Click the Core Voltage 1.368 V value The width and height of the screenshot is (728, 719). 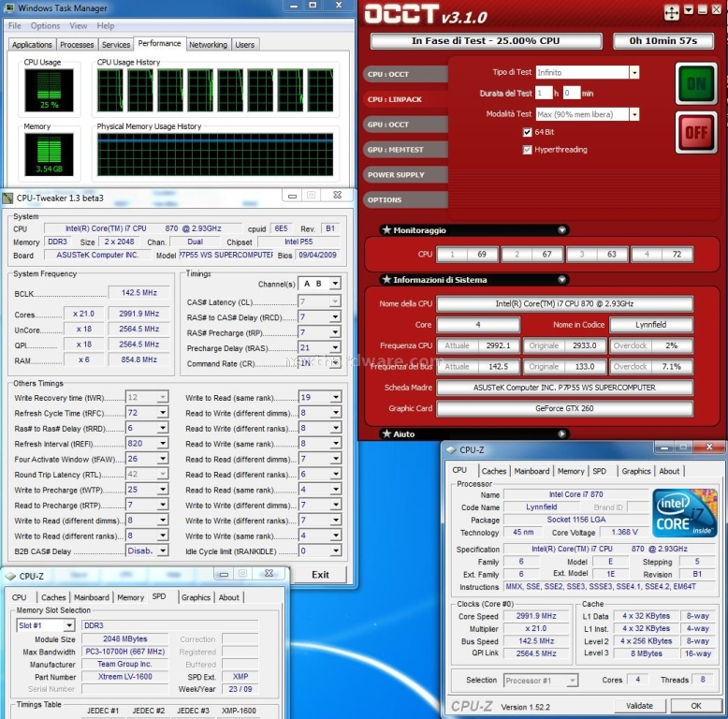tap(624, 532)
